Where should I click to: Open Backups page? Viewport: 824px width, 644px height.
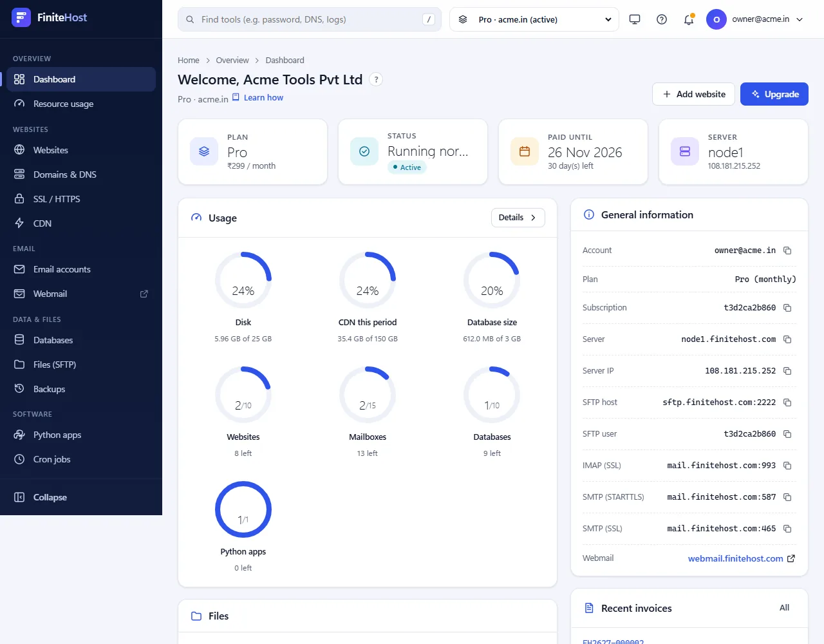[81, 389]
